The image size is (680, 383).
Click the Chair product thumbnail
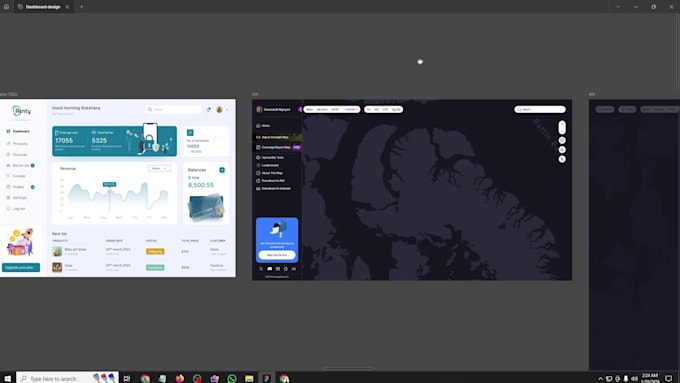[x=57, y=267]
